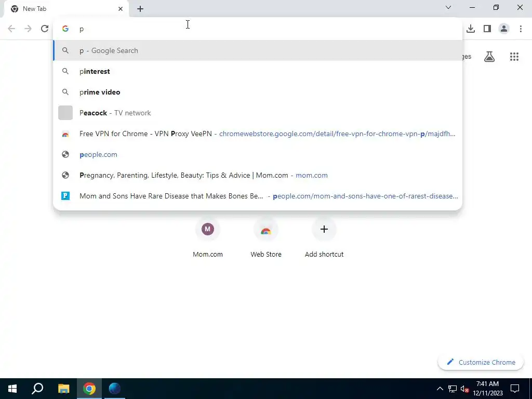Open the profile avatar menu
Viewport: 532px width, 399px height.
pos(504,29)
